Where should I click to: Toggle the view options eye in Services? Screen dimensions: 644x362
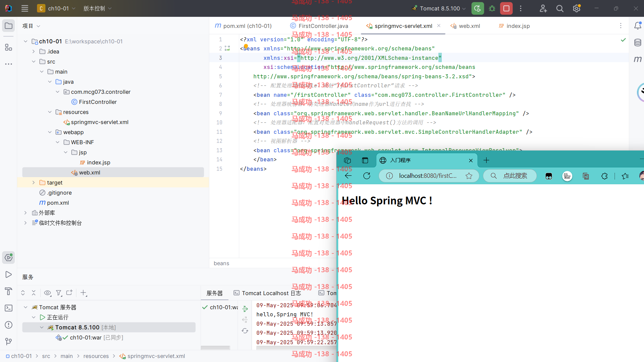[x=47, y=293]
